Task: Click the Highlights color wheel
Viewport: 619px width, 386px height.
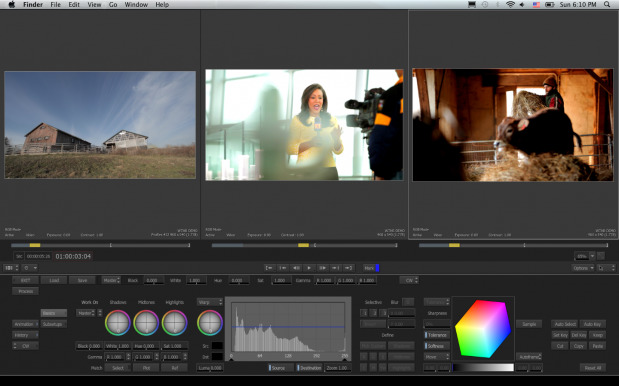Action: pos(174,322)
